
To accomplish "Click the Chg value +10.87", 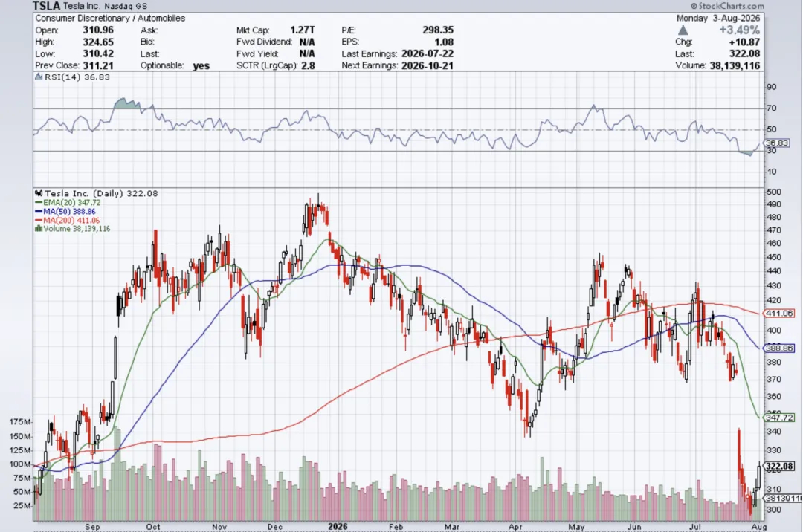I will point(744,42).
